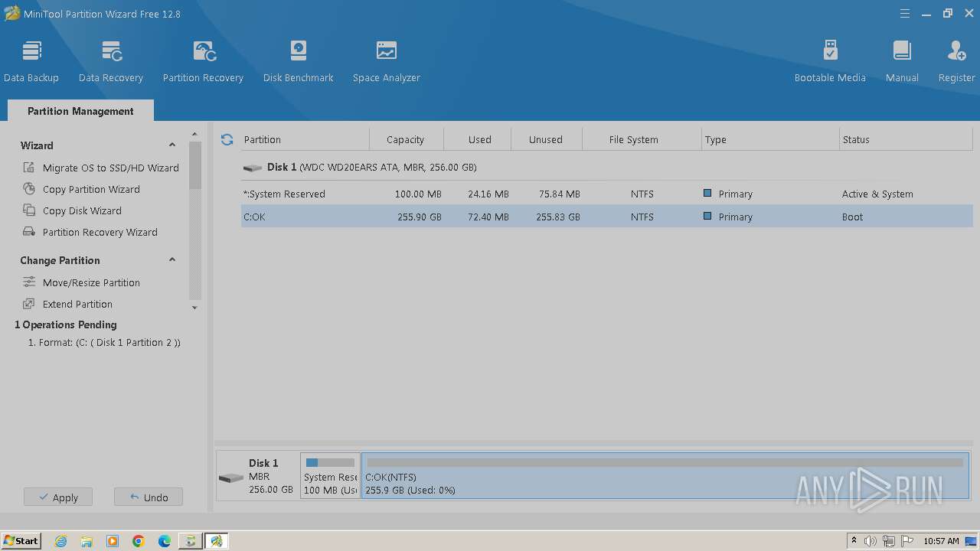Select Disk 1 row in partition list
This screenshot has width=980, height=551.
(x=606, y=167)
